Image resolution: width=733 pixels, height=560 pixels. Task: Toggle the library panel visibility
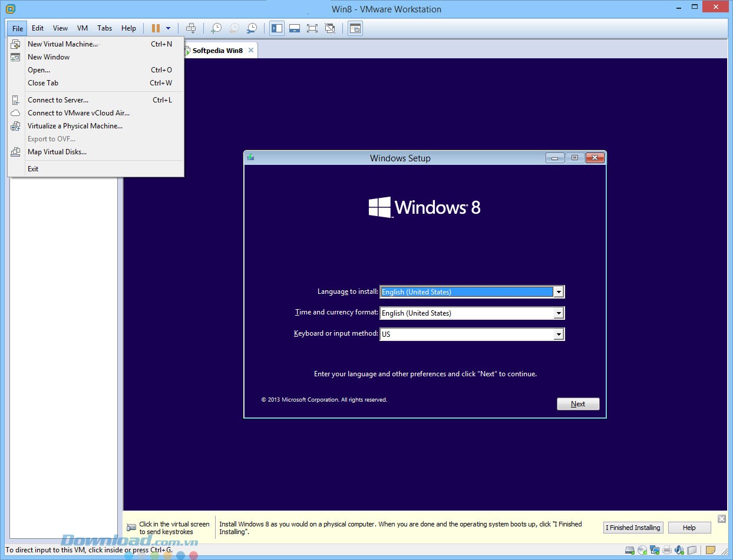(x=277, y=28)
